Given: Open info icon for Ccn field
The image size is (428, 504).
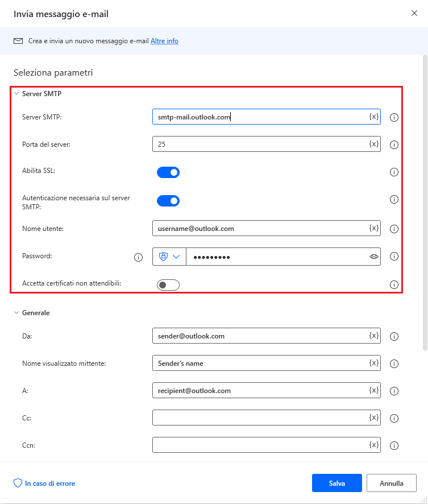Looking at the screenshot, I should click(394, 445).
